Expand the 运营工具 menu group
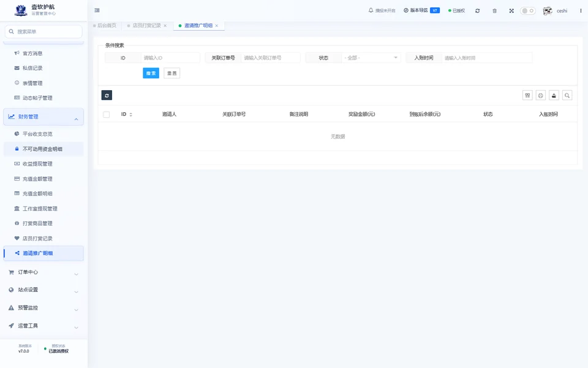The width and height of the screenshot is (588, 368). [x=43, y=326]
